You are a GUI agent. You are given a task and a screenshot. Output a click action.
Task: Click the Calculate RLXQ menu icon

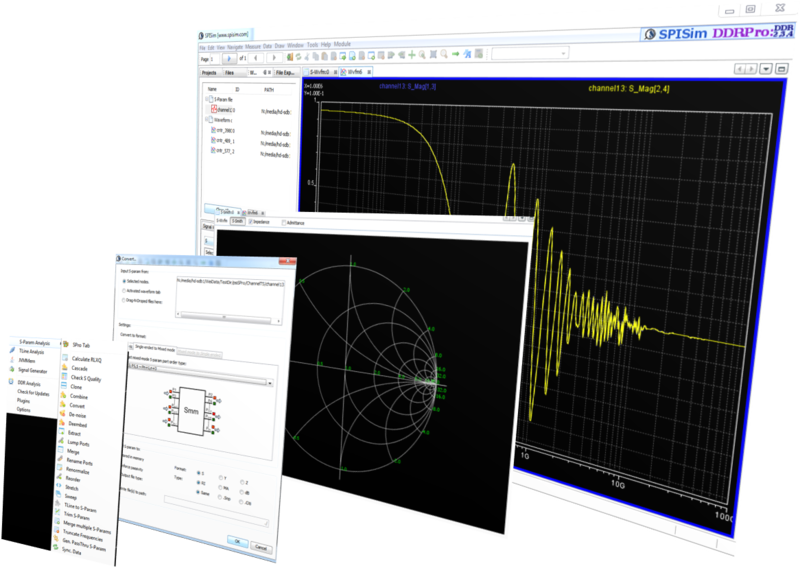pyautogui.click(x=64, y=358)
